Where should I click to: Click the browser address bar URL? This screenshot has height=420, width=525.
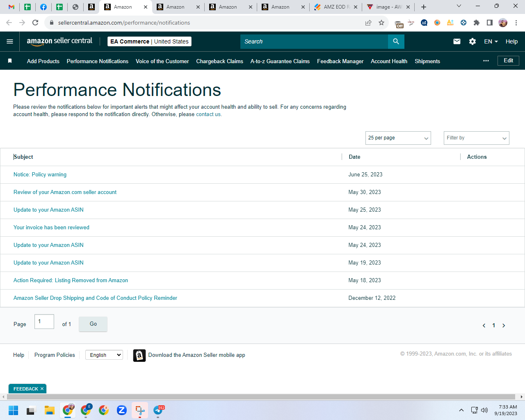(124, 23)
